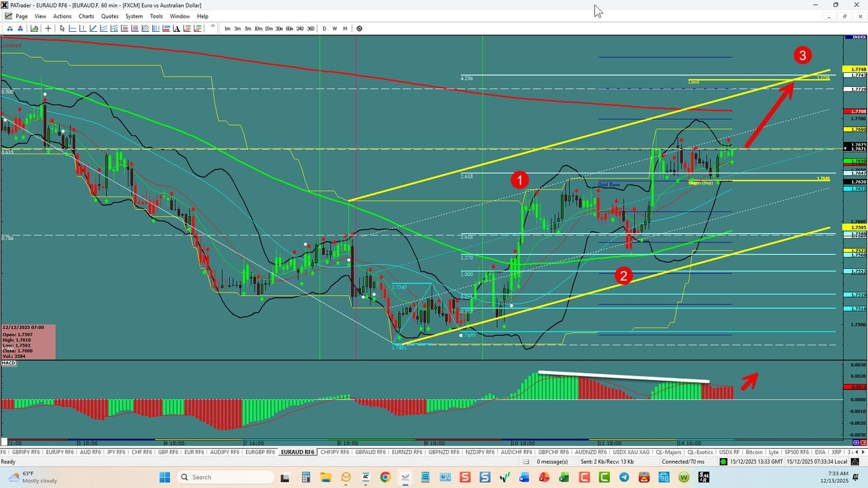Open the Page menu

pyautogui.click(x=21, y=16)
